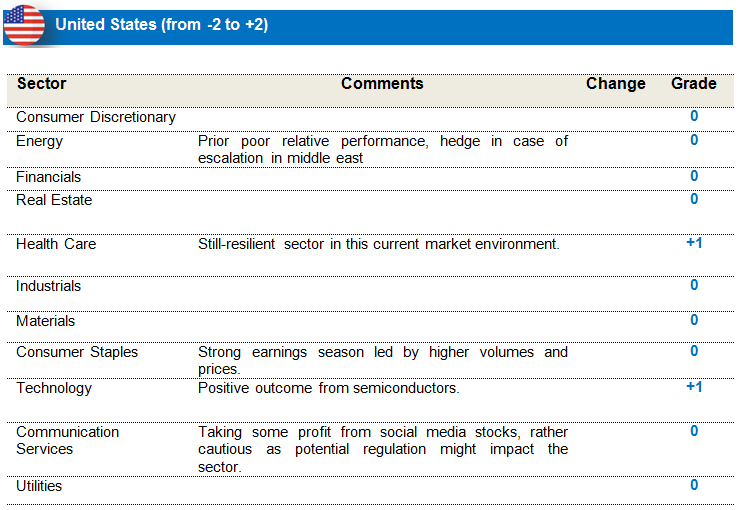Click the Consumer Staples sector label
The height and width of the screenshot is (510, 739).
tap(77, 352)
